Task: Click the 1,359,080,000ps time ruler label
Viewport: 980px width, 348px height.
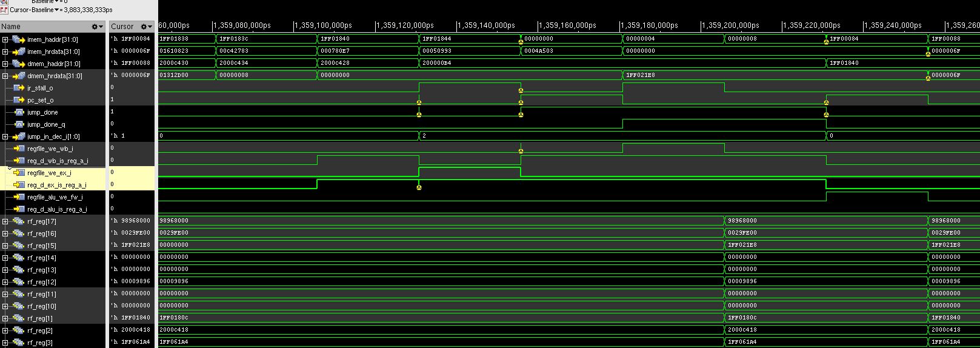Action: coord(242,25)
